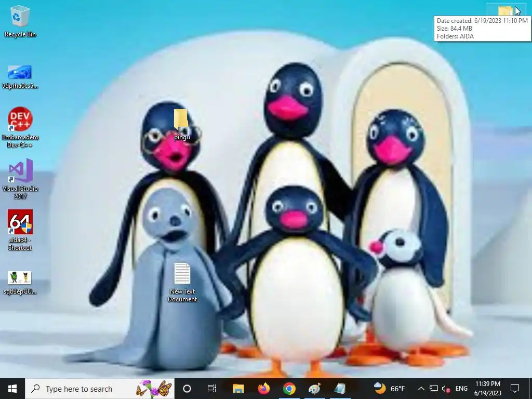Select the 9dprha0cs5 image file icon
The width and height of the screenshot is (532, 399).
click(20, 77)
